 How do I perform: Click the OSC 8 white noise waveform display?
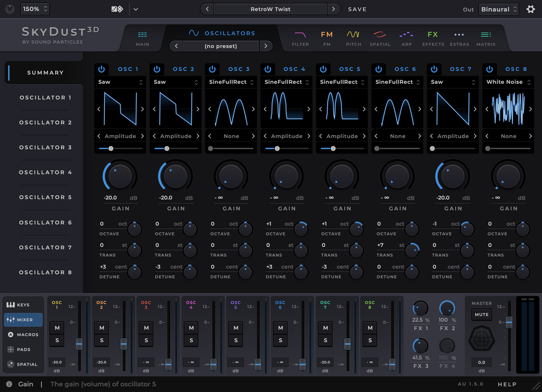tap(508, 109)
